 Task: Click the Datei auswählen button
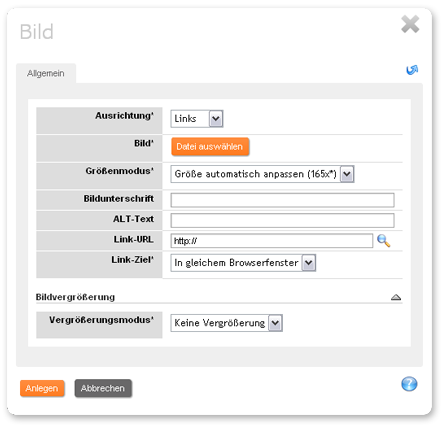tap(210, 147)
